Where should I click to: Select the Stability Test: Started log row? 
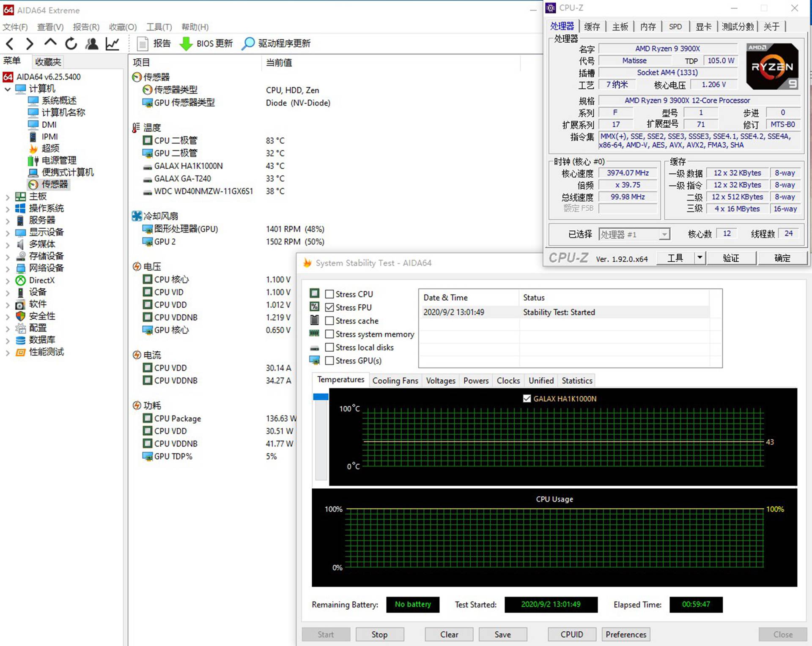tap(566, 312)
